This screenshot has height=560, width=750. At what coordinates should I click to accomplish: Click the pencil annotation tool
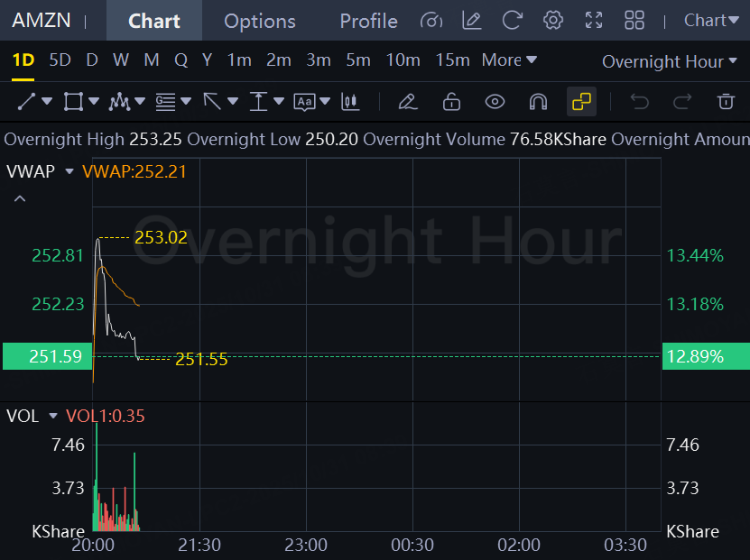tap(407, 102)
